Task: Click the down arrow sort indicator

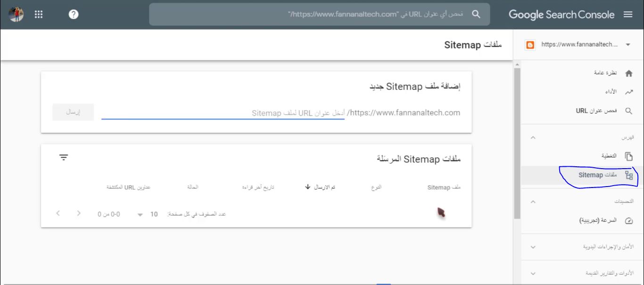Action: [x=308, y=187]
